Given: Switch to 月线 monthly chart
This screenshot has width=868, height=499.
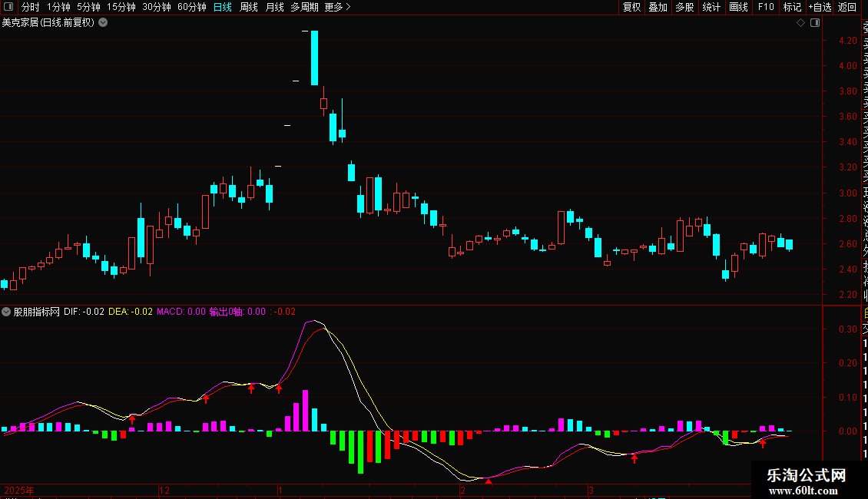Looking at the screenshot, I should point(274,7).
